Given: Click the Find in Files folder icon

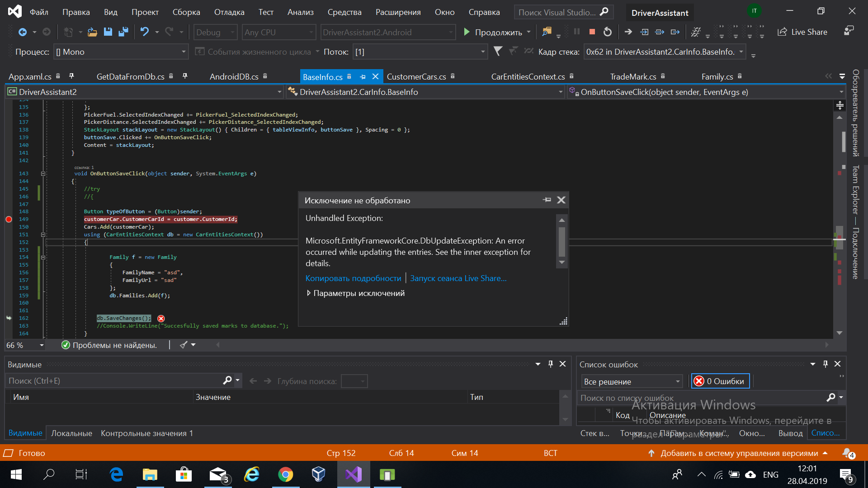Looking at the screenshot, I should pyautogui.click(x=547, y=32).
